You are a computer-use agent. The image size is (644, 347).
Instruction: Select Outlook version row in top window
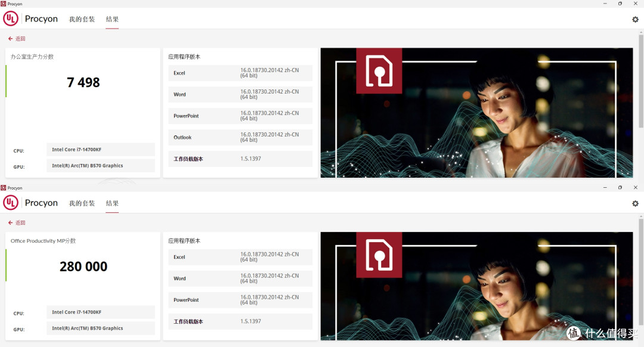click(240, 137)
